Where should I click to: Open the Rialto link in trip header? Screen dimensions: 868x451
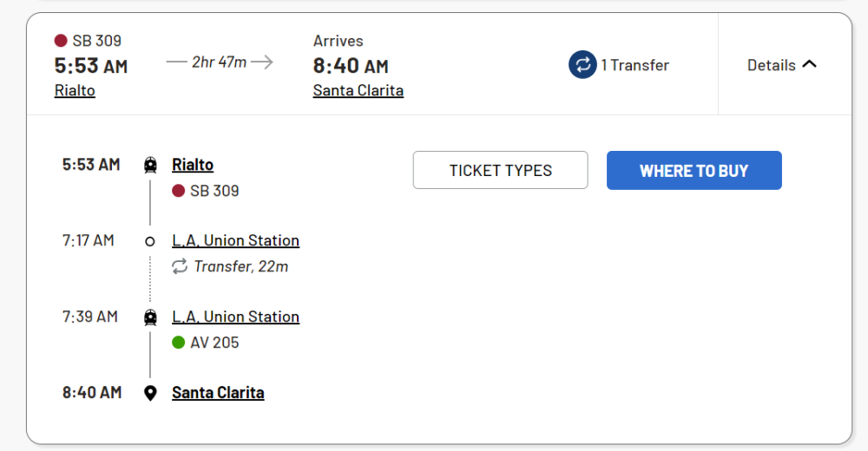(x=75, y=90)
